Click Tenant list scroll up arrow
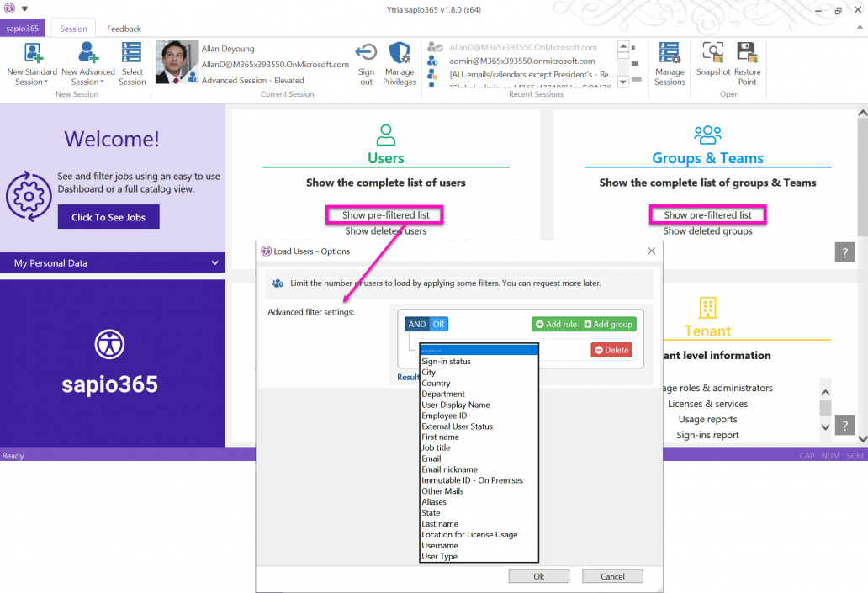 click(825, 392)
